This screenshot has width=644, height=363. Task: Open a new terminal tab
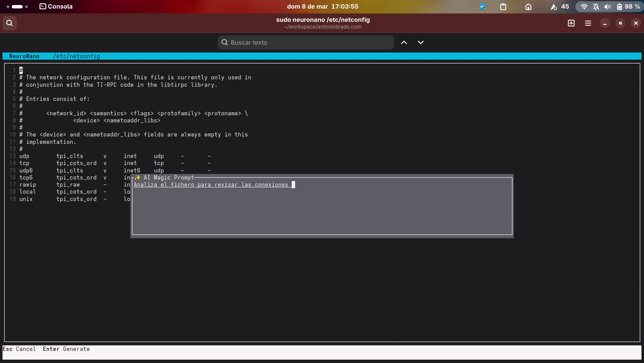[571, 23]
